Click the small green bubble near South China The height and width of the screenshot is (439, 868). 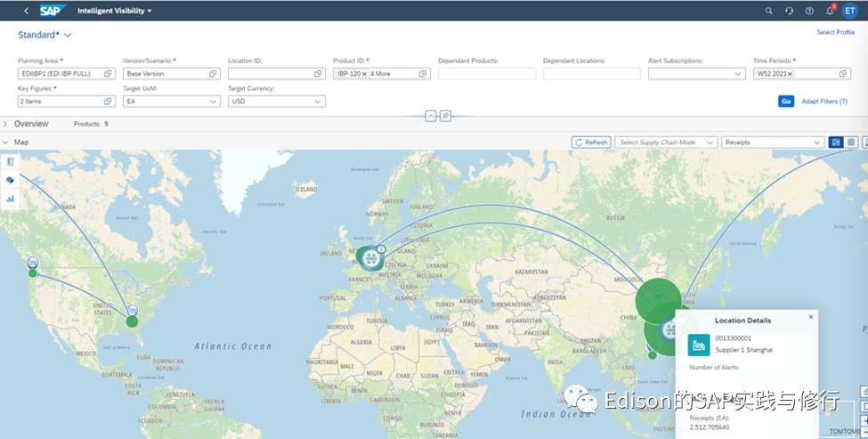[653, 355]
